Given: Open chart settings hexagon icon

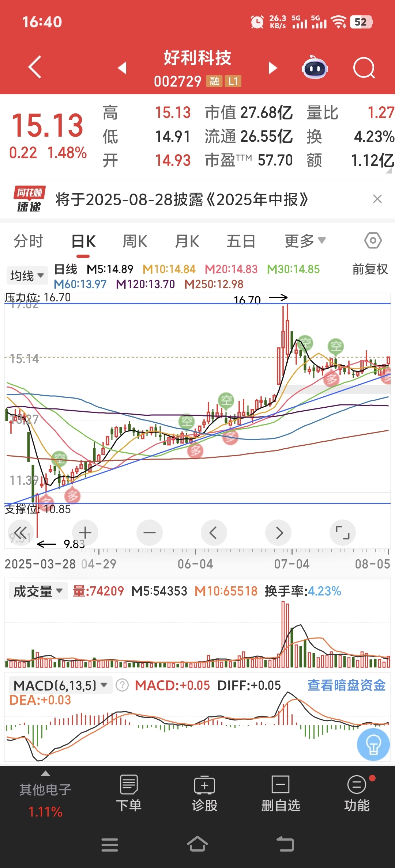Looking at the screenshot, I should point(373,240).
